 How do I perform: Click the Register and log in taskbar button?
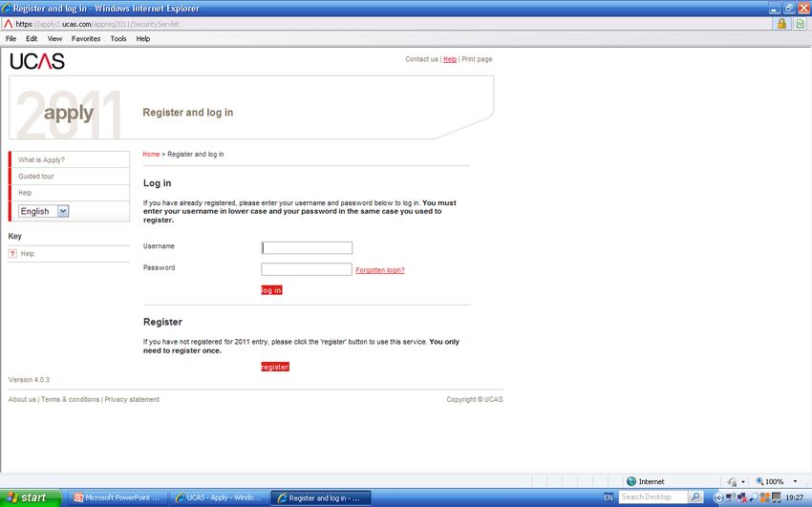(321, 497)
